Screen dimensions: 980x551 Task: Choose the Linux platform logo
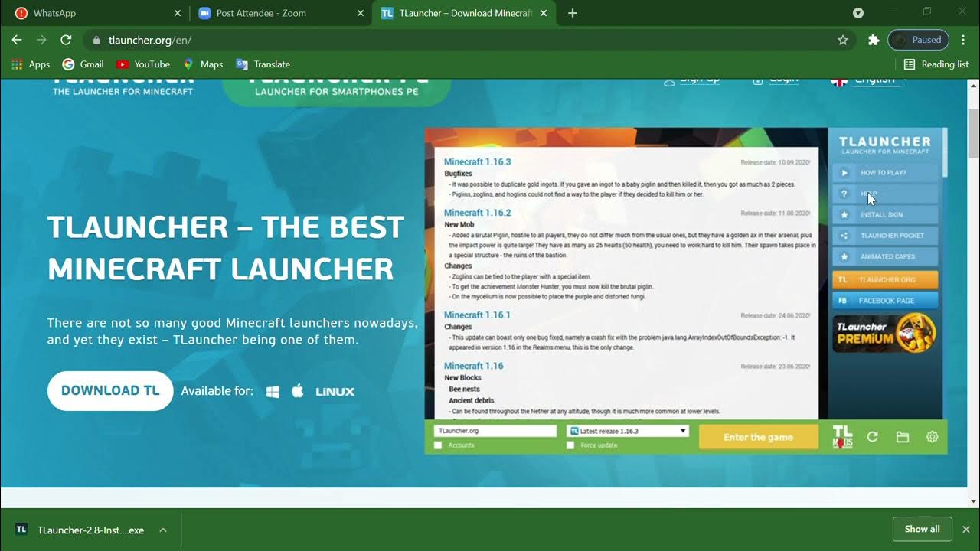(x=335, y=392)
